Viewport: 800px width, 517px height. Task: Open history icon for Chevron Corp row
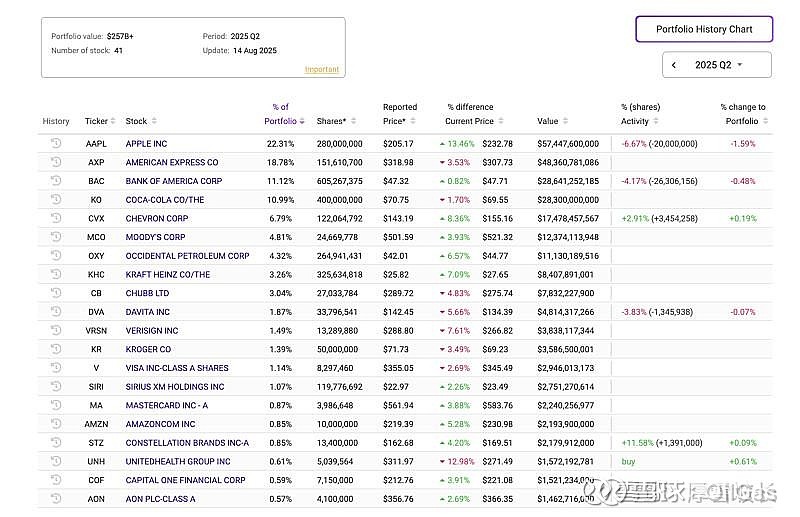56,218
